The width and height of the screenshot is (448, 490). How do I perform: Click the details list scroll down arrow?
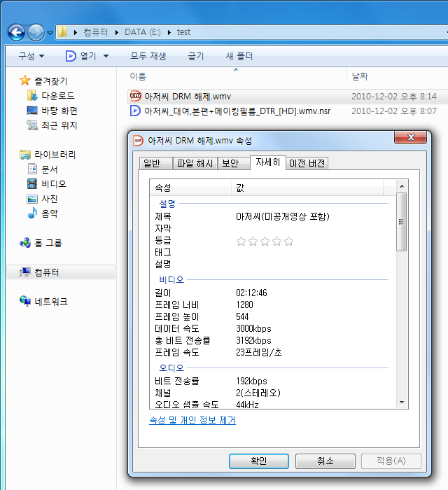pos(402,402)
